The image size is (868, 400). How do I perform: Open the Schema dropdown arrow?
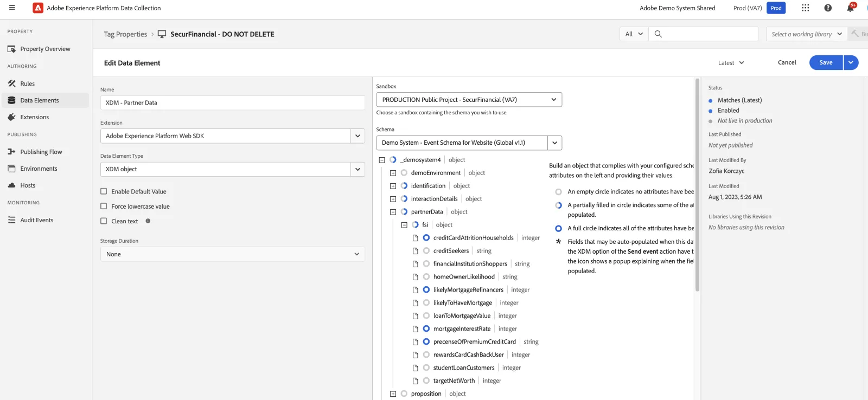point(554,143)
